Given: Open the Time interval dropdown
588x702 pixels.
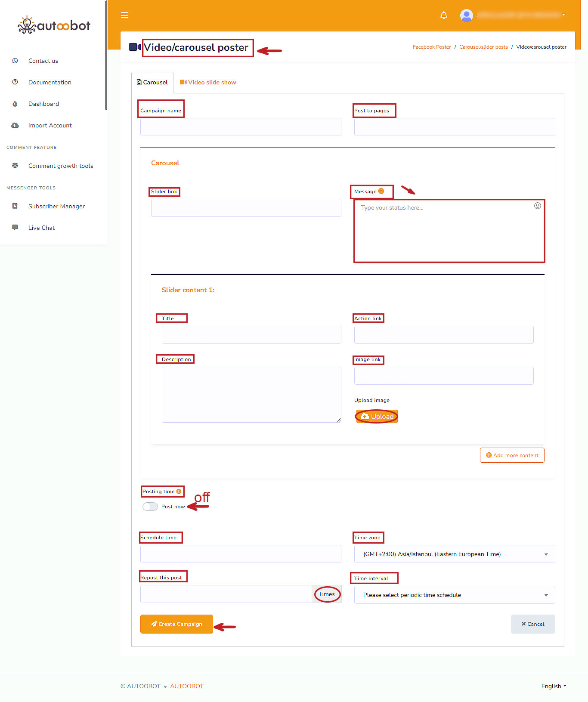Looking at the screenshot, I should click(x=454, y=595).
